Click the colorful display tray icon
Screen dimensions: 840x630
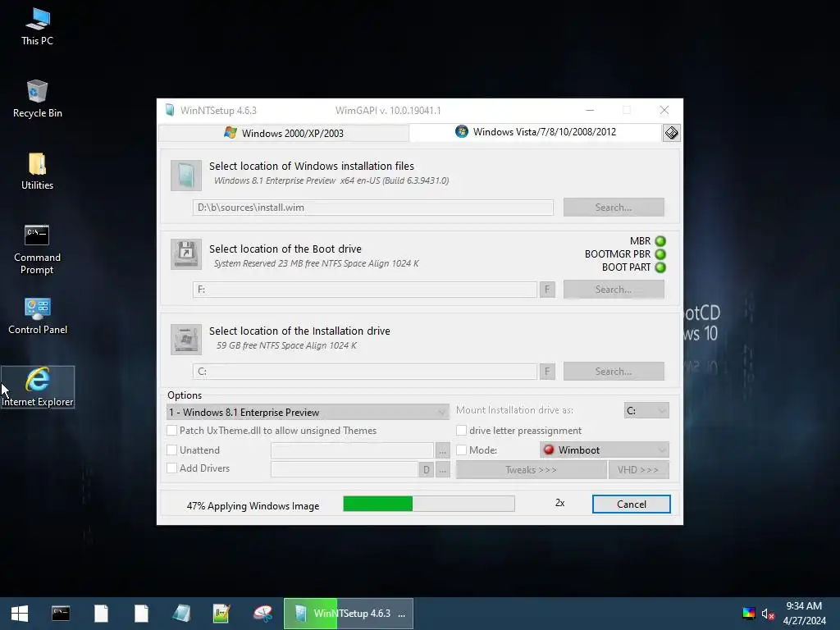point(748,614)
